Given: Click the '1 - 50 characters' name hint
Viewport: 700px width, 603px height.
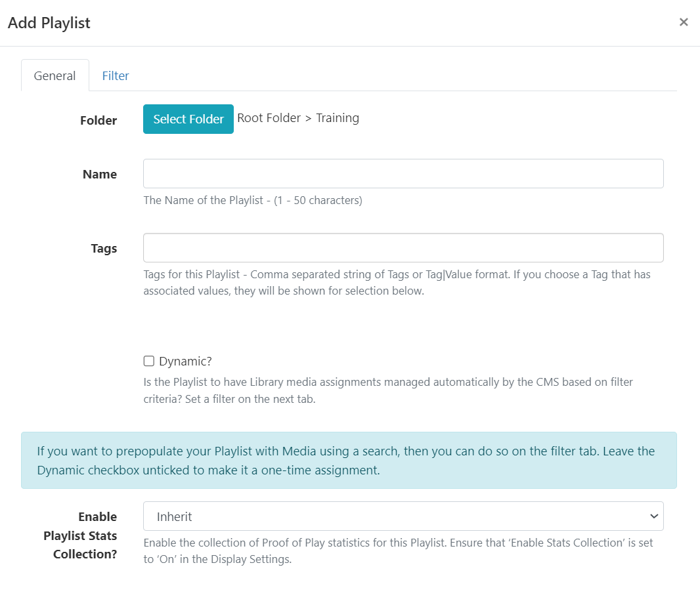Looking at the screenshot, I should [x=253, y=200].
